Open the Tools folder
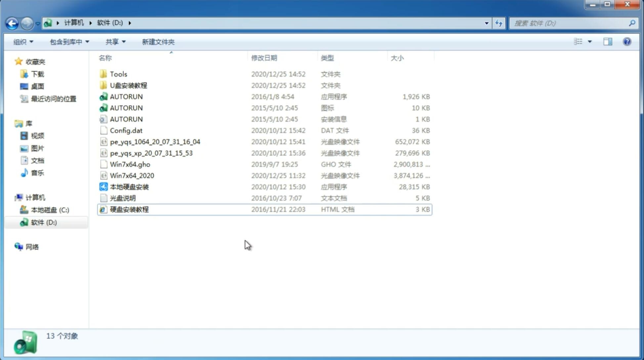This screenshot has height=360, width=644. click(x=118, y=74)
